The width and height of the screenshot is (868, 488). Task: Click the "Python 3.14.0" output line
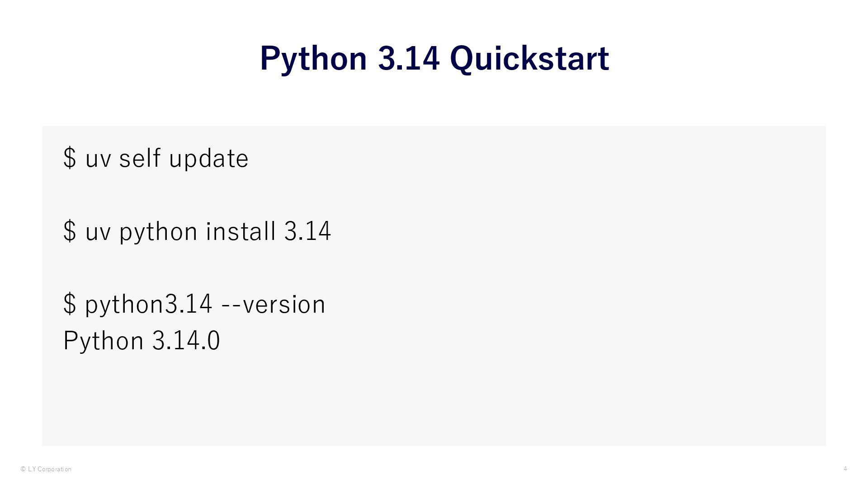tap(142, 340)
